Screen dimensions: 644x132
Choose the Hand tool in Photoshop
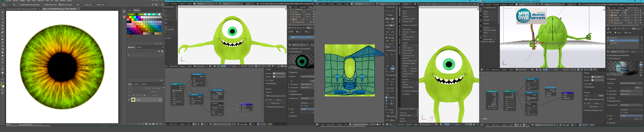[x=2, y=73]
